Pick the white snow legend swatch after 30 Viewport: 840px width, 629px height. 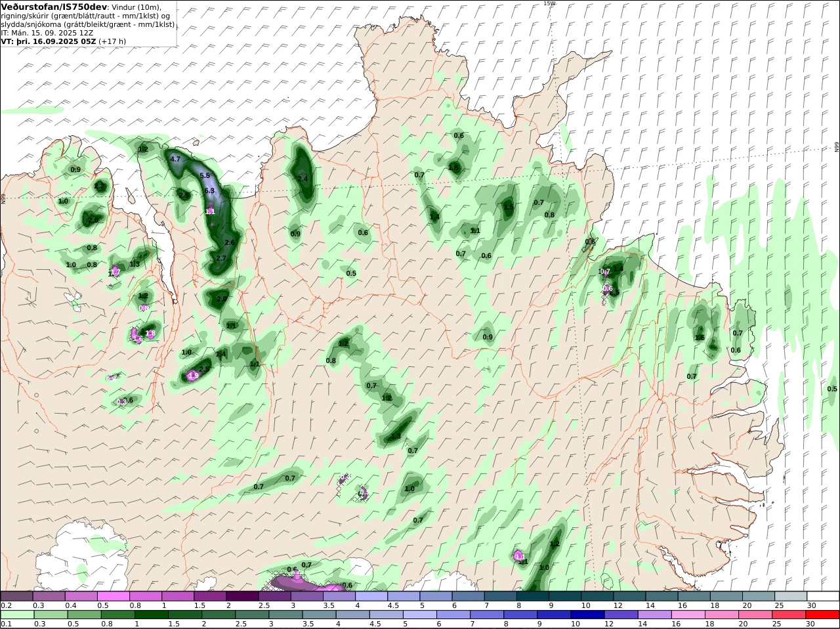pos(823,596)
